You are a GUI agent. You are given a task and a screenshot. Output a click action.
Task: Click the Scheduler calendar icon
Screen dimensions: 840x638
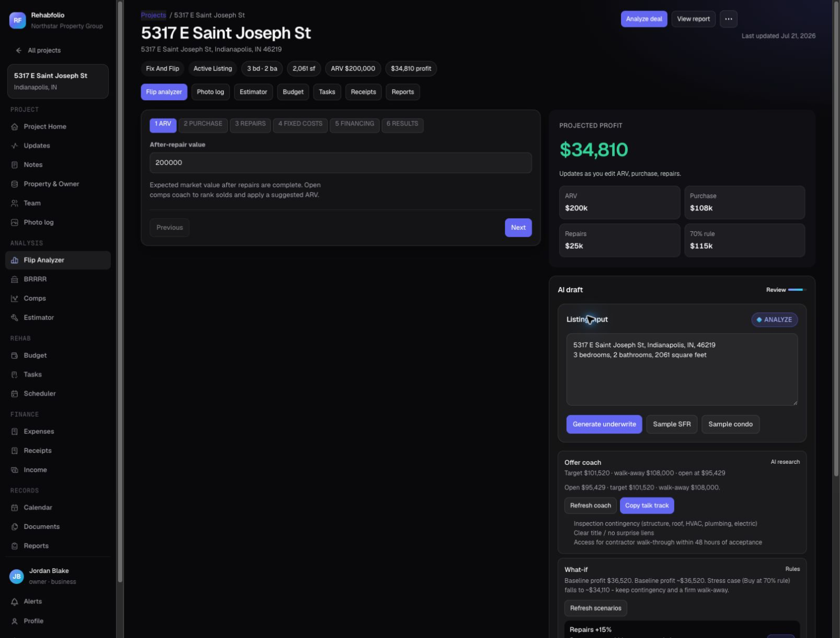(x=15, y=394)
